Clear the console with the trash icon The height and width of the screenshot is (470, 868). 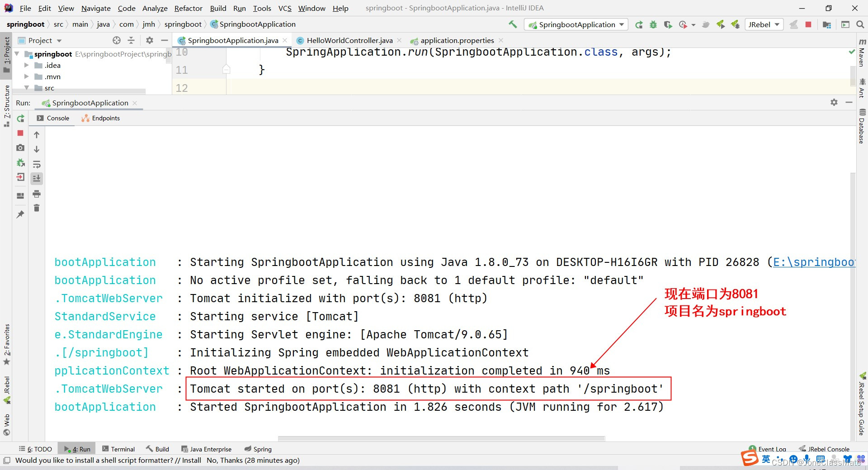[37, 208]
